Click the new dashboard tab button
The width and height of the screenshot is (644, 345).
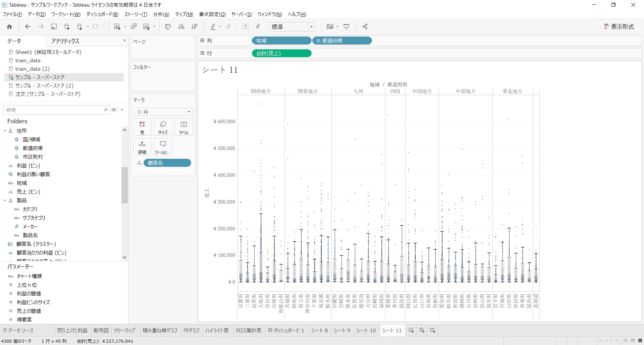click(x=422, y=331)
